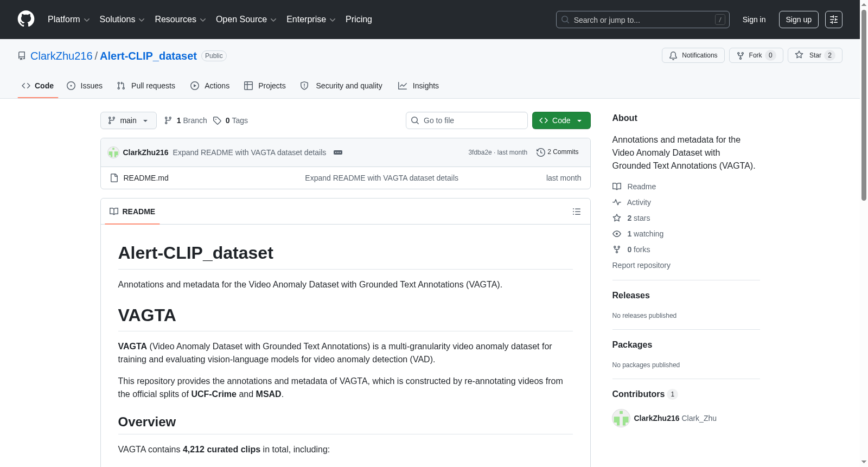Open commit 3fdba2e

click(480, 152)
